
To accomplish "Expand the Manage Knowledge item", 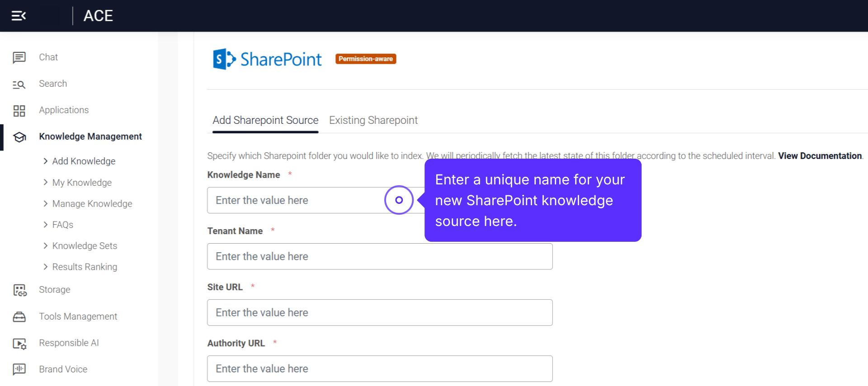I will tap(46, 203).
